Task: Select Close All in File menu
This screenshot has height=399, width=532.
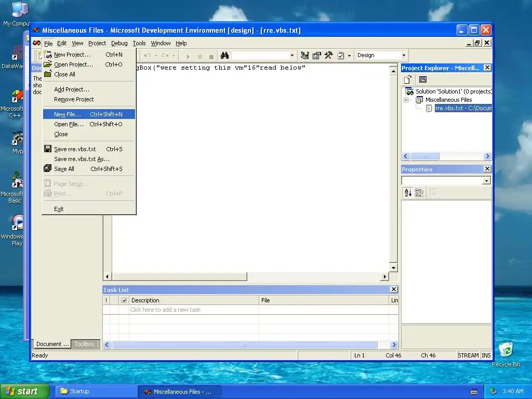Action: coord(89,74)
